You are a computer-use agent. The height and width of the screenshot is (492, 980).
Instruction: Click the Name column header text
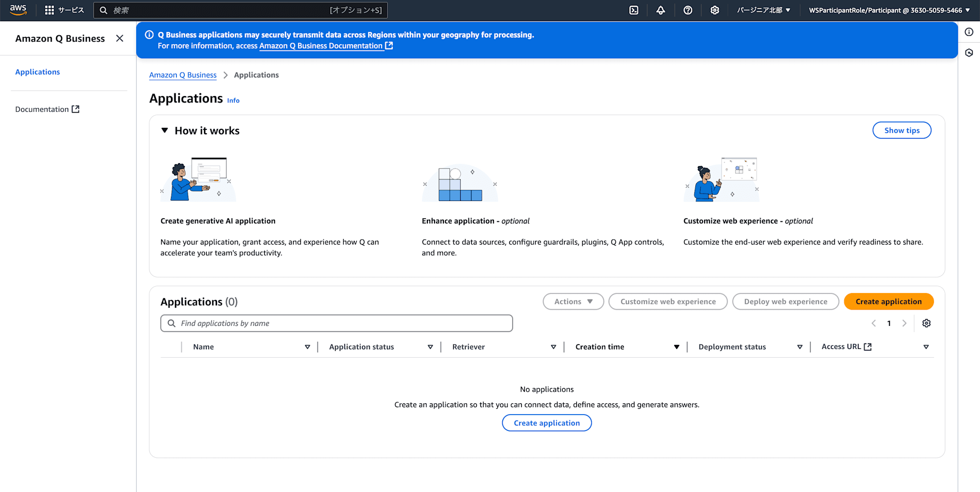(x=203, y=347)
